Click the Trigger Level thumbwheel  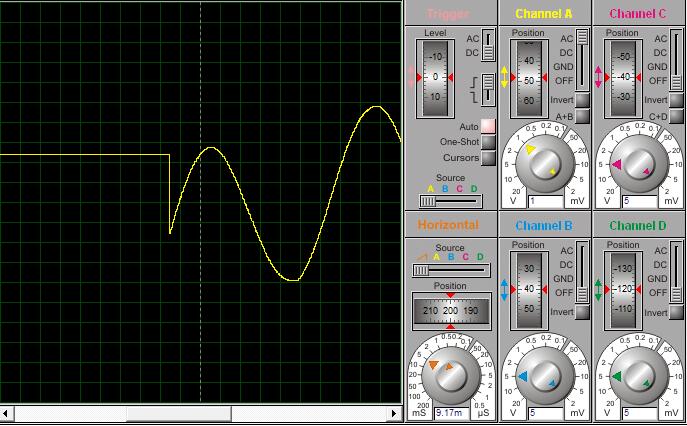[435, 78]
